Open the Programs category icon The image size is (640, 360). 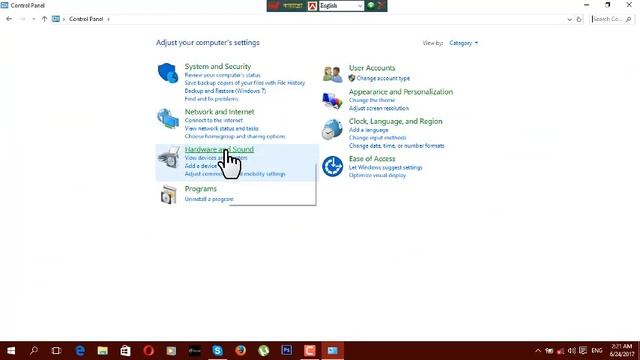coord(169,194)
